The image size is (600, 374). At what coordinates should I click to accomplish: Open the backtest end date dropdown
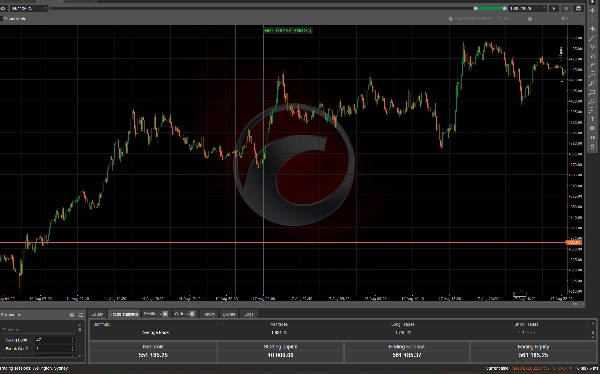(528, 8)
